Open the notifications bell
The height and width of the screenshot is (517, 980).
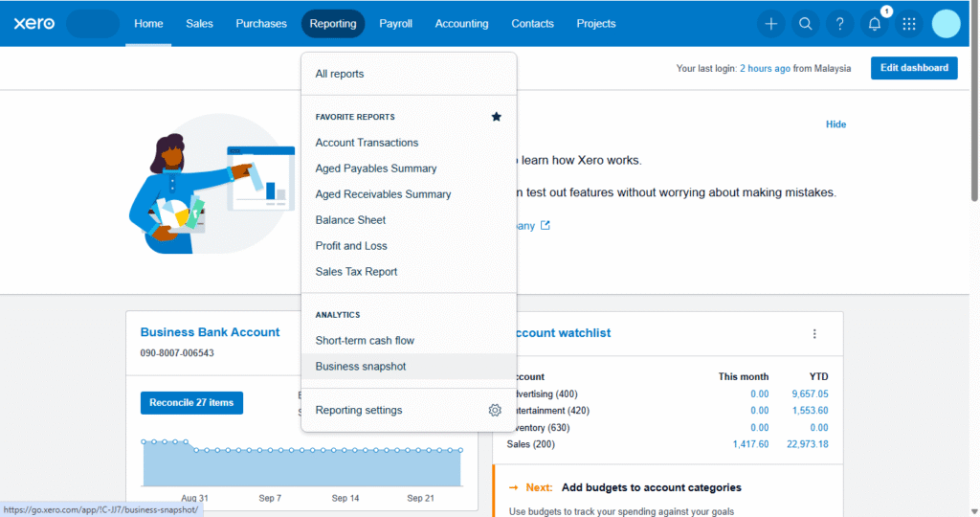(x=875, y=24)
